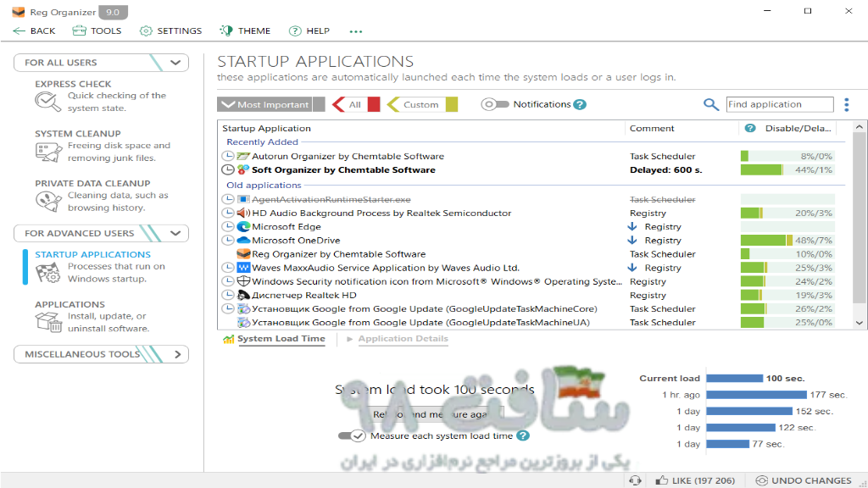This screenshot has width=868, height=488.
Task: Select the Most Important filter
Action: [265, 104]
